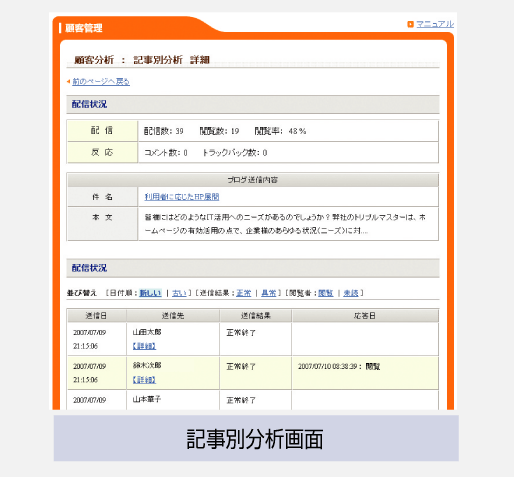The height and width of the screenshot is (477, 514).
Task: Click recipient name 鈴木次郎
Action: click(147, 365)
